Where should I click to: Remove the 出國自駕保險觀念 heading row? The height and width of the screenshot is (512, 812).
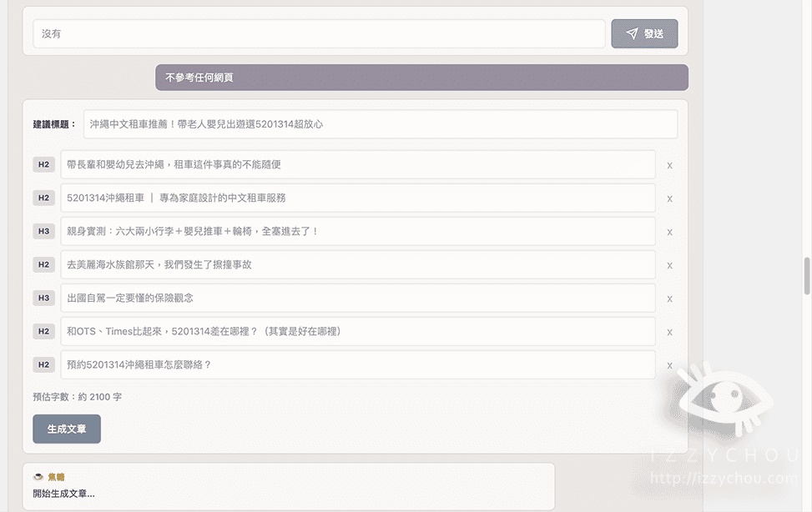click(669, 299)
